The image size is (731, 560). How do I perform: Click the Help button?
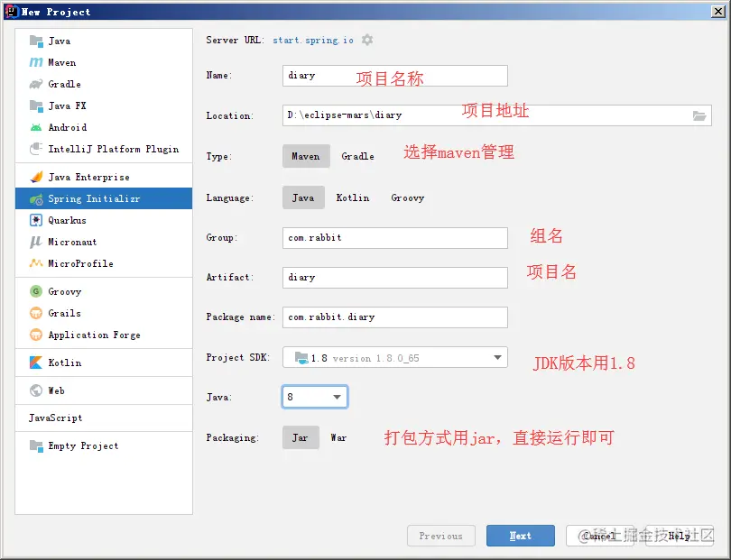[680, 536]
